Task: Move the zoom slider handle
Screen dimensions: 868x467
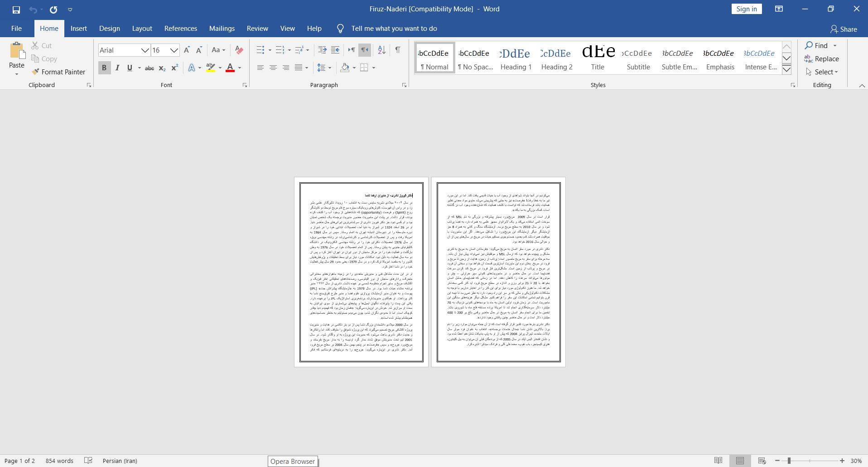Action: (x=789, y=461)
